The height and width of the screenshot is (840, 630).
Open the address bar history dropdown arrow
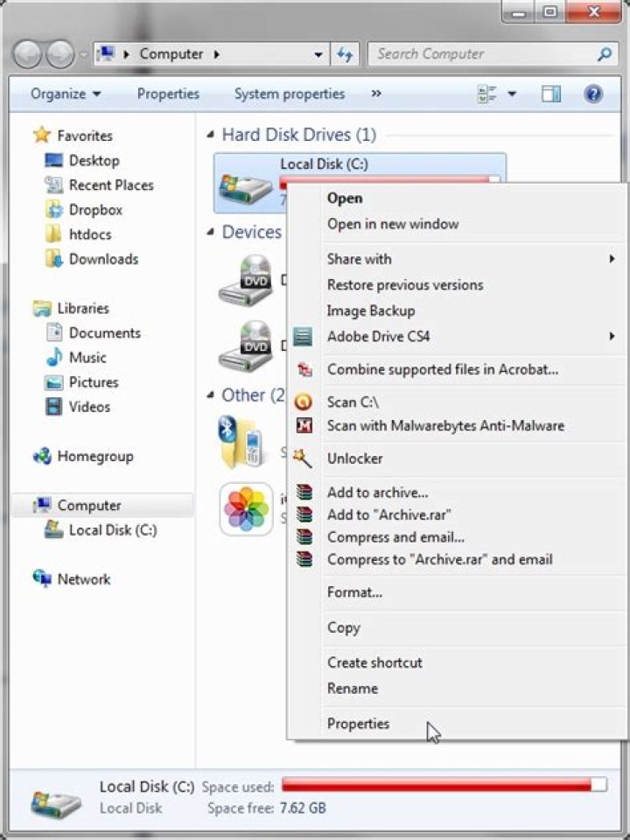tap(318, 54)
